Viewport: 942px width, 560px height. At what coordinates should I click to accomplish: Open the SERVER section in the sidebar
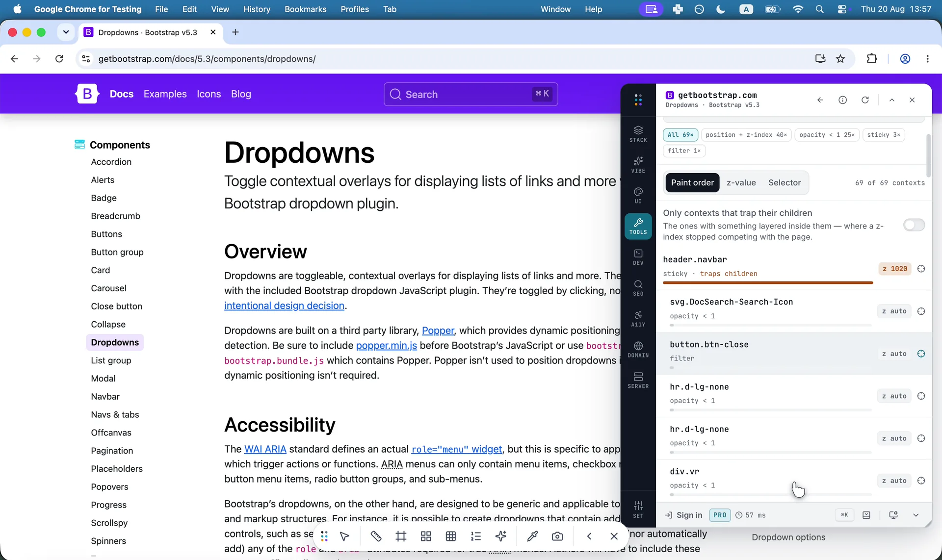coord(638,381)
